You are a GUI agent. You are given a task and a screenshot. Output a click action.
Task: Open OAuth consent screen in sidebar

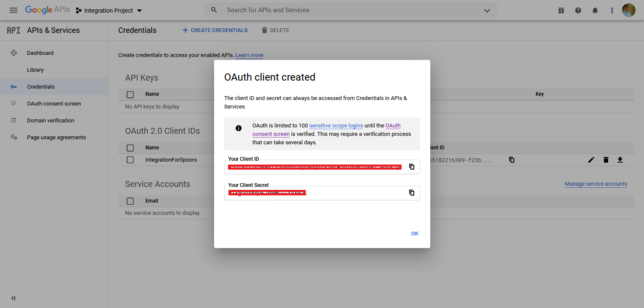[x=54, y=104]
